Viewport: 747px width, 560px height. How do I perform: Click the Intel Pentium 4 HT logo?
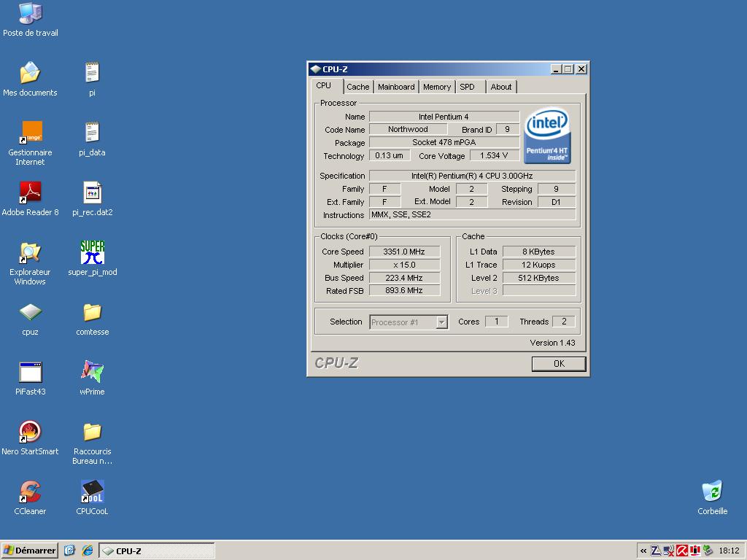(547, 135)
